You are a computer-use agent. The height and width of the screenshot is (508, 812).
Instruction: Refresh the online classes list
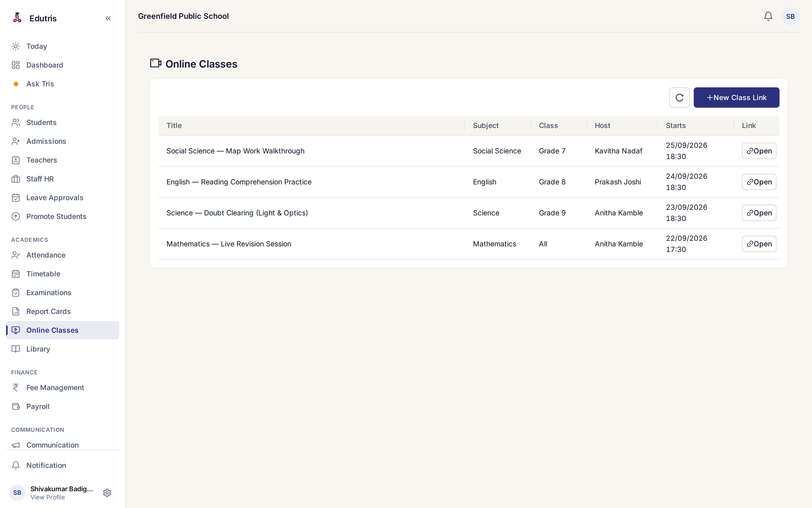(679, 98)
